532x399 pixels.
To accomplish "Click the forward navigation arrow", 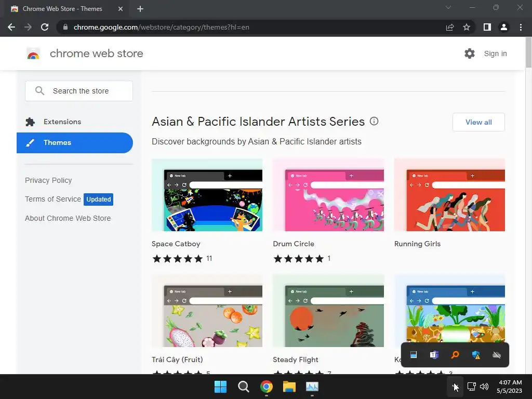I will click(28, 27).
